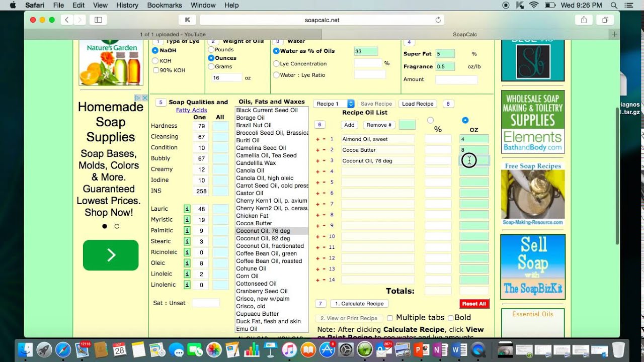644x362 pixels.
Task: Show the Safari sidebar
Action: click(98, 20)
